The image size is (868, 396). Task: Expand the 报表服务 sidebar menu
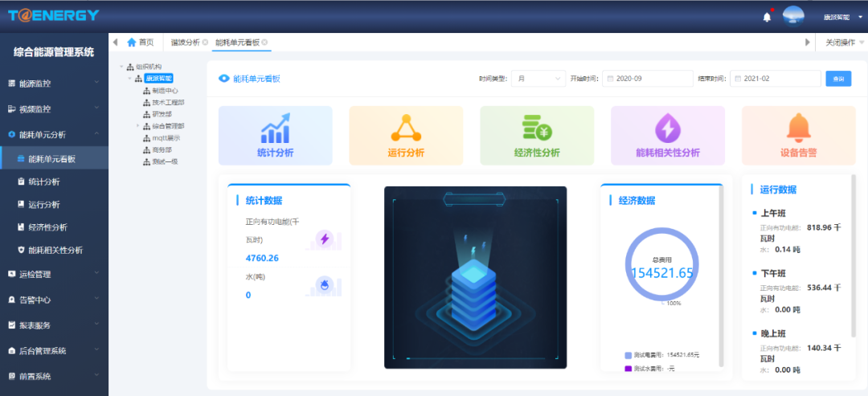click(x=55, y=325)
